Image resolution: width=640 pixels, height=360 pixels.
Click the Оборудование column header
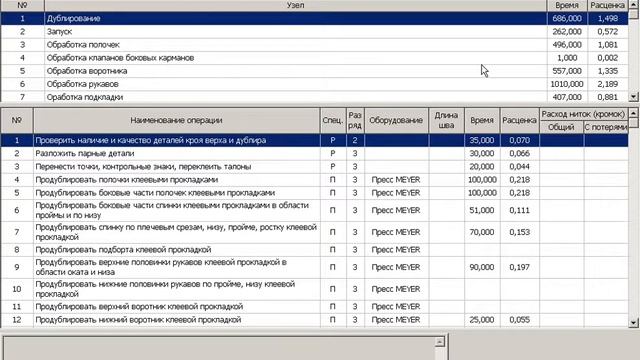pos(396,120)
